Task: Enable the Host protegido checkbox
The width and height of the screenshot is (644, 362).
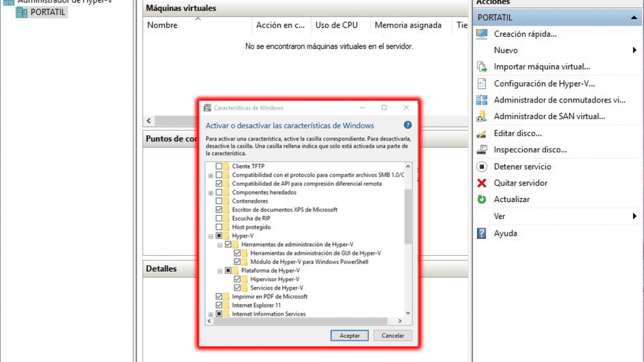Action: 219,227
